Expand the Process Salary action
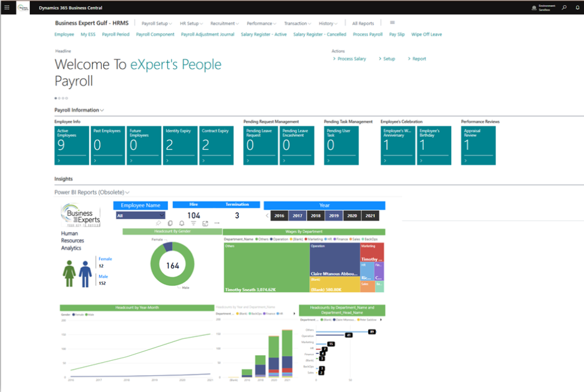 pyautogui.click(x=349, y=59)
